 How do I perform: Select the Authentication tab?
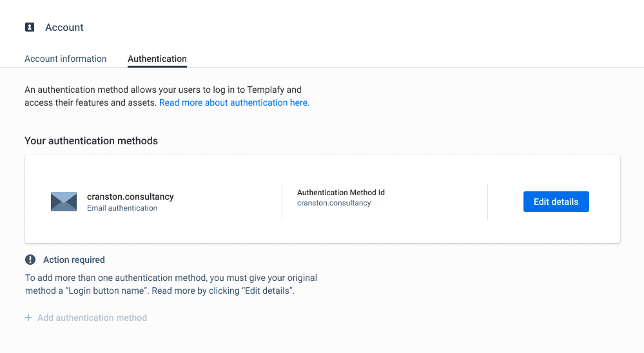[x=157, y=59]
